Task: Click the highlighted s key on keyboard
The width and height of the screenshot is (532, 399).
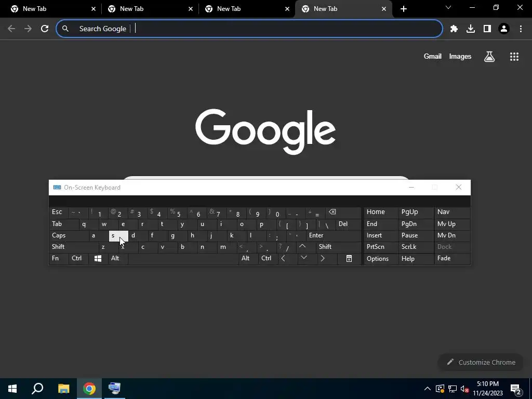Action: click(x=118, y=235)
